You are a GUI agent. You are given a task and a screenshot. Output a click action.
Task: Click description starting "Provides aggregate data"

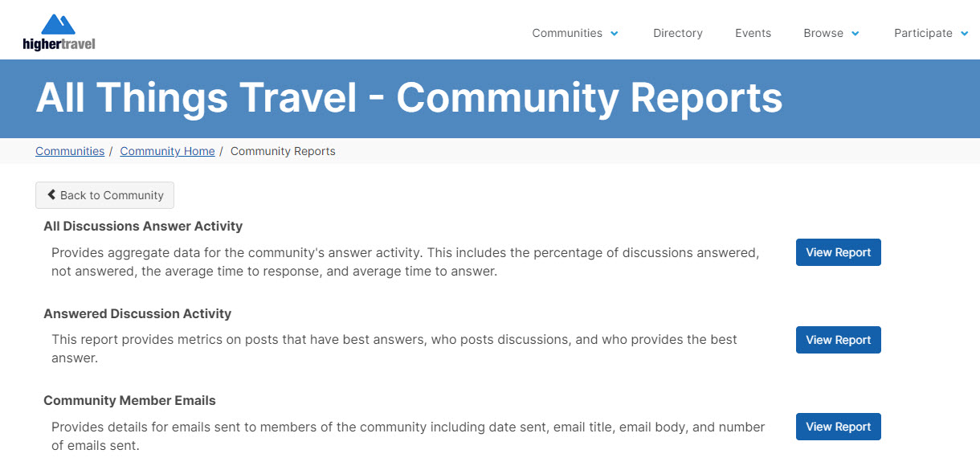pos(405,262)
